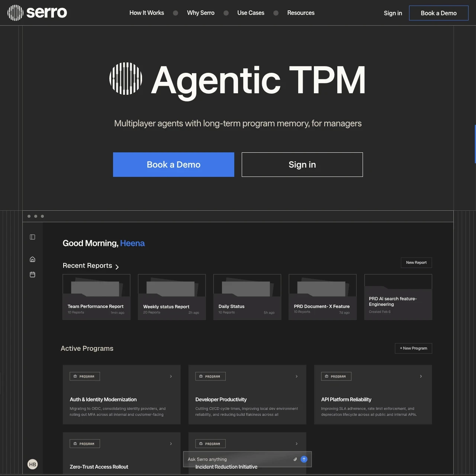Screen dimensions: 476x476
Task: Click the API Platform Reliability title
Action: click(x=346, y=399)
